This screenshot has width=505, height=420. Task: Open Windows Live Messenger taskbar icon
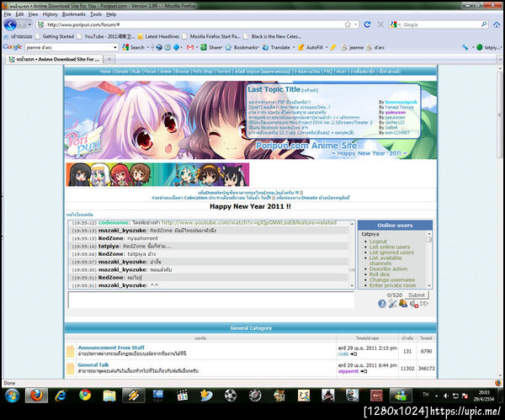401,396
